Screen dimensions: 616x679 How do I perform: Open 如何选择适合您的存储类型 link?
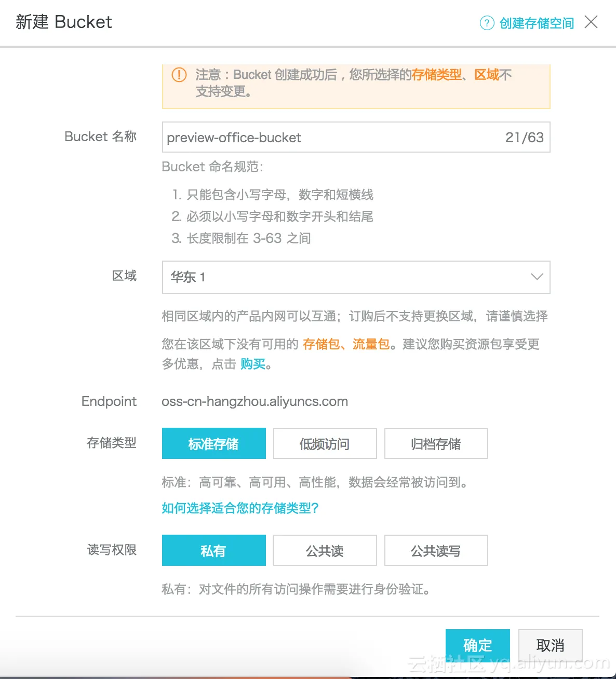pyautogui.click(x=240, y=508)
